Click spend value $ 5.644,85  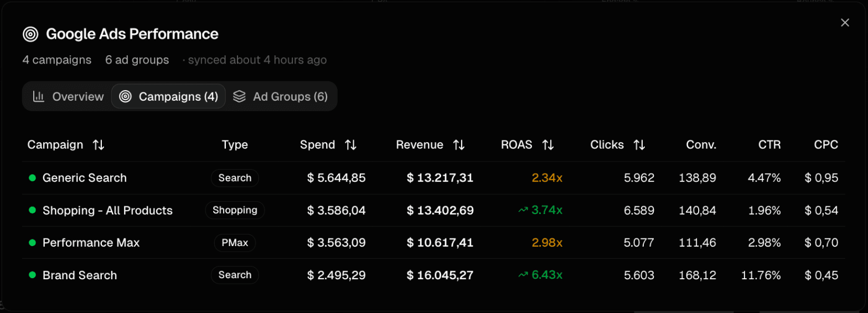tap(336, 178)
